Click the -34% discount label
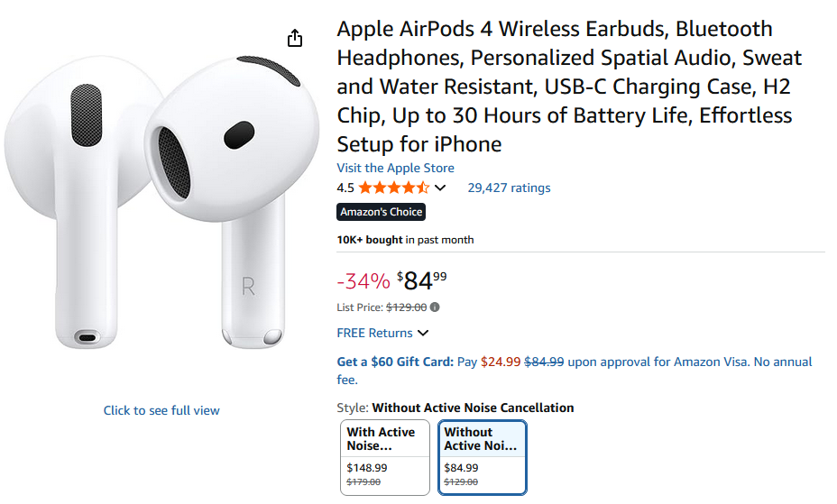This screenshot has height=504, width=837. click(x=363, y=281)
